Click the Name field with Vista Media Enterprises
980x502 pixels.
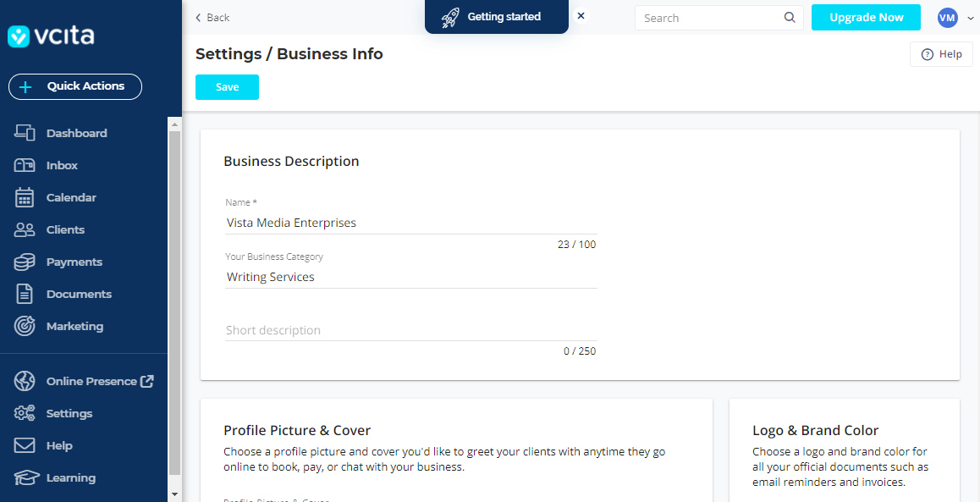coord(410,223)
